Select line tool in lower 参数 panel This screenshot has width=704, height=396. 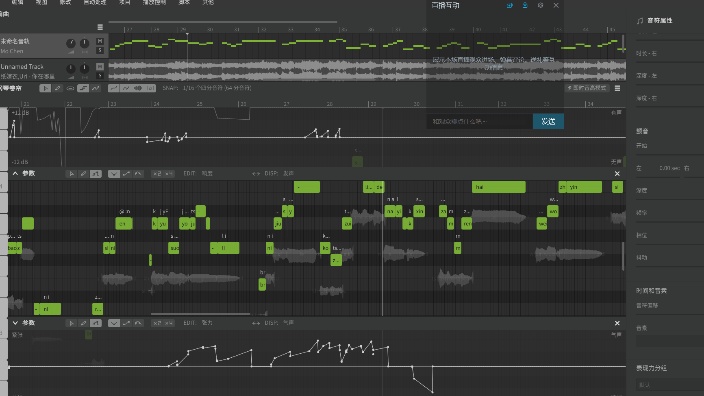96,323
